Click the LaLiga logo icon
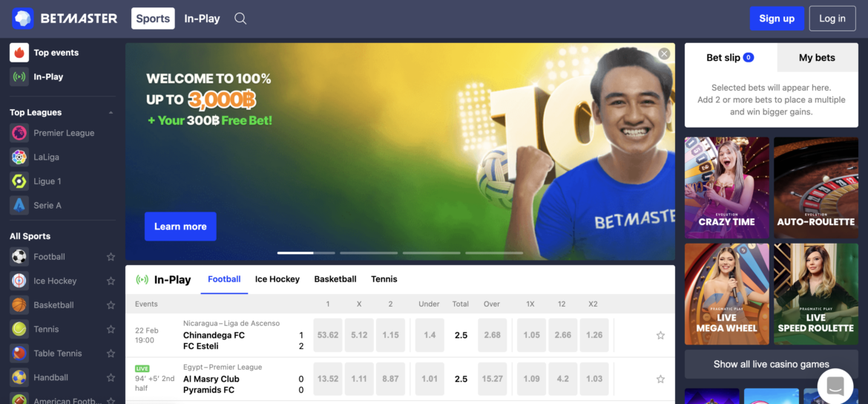The height and width of the screenshot is (404, 868). [x=19, y=157]
